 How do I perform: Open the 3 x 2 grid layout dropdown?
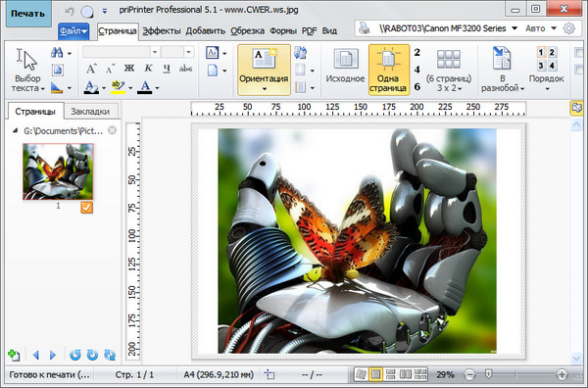click(x=449, y=70)
